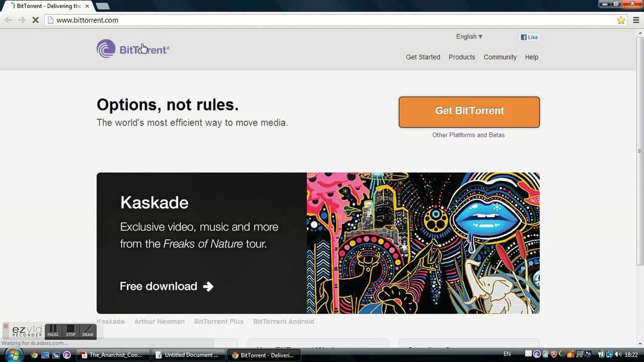
Task: Click the browser vertical scrollbar
Action: 640,151
